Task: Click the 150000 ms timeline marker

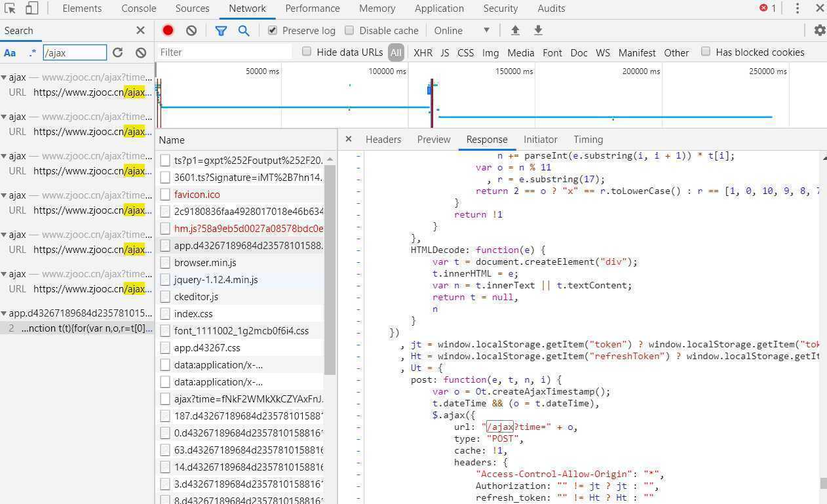Action: [514, 71]
